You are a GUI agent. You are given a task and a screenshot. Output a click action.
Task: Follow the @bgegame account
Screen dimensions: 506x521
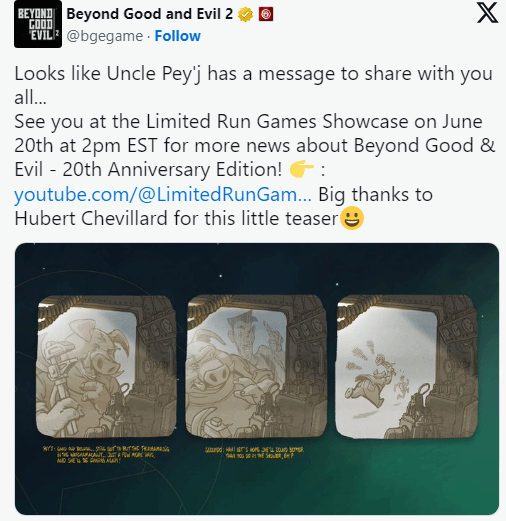(177, 36)
